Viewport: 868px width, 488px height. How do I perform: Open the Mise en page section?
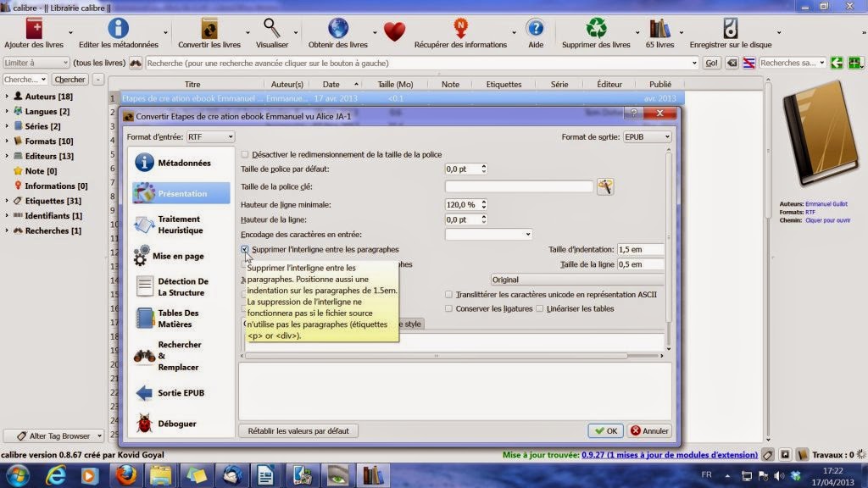181,256
